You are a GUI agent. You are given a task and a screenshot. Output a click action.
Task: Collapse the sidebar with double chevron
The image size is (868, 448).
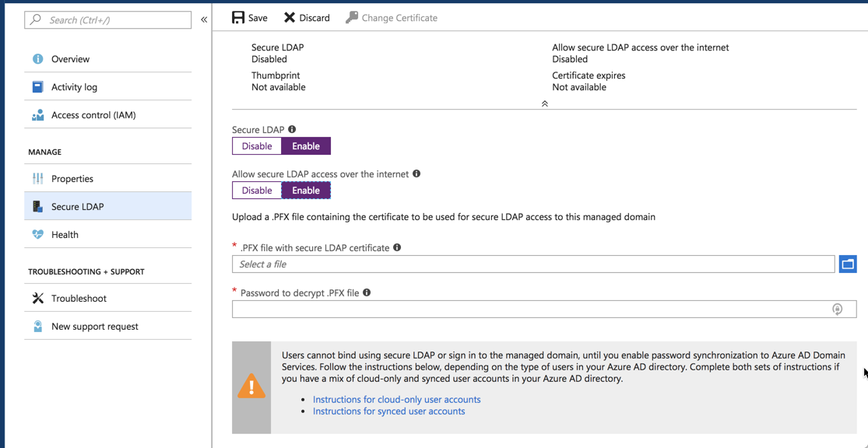(204, 20)
